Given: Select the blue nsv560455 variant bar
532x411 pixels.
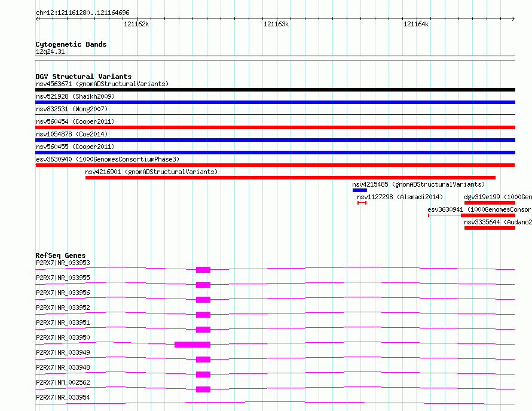Looking at the screenshot, I should click(x=275, y=153).
